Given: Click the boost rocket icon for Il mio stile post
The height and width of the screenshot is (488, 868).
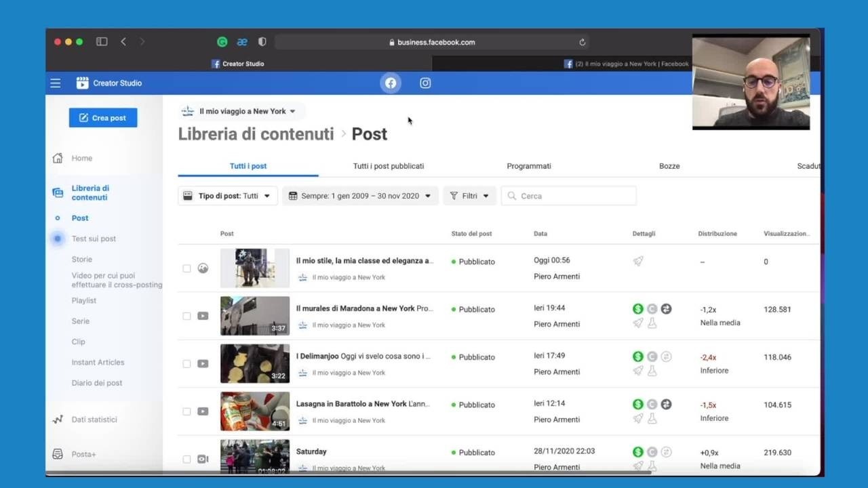Looking at the screenshot, I should [638, 261].
